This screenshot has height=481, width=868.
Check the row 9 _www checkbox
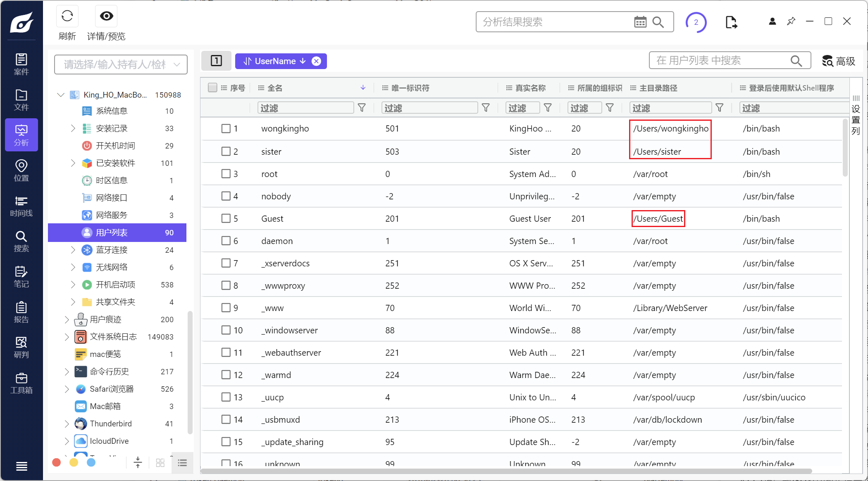226,308
